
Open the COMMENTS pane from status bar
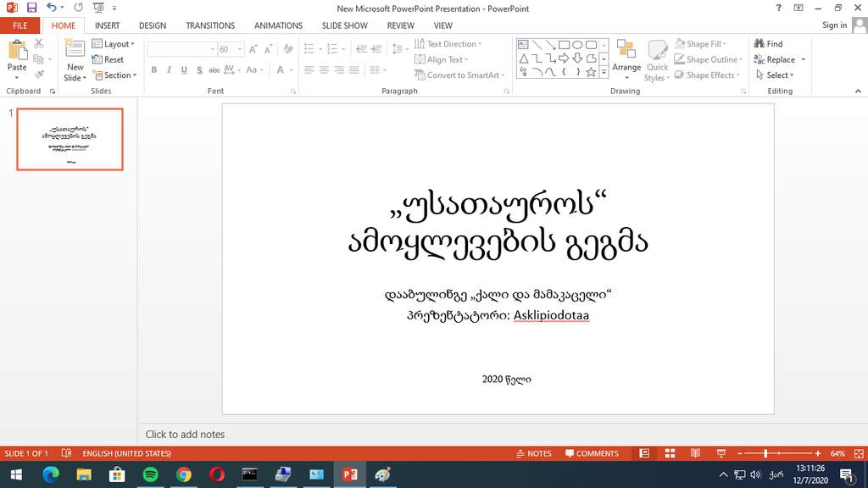[x=592, y=453]
